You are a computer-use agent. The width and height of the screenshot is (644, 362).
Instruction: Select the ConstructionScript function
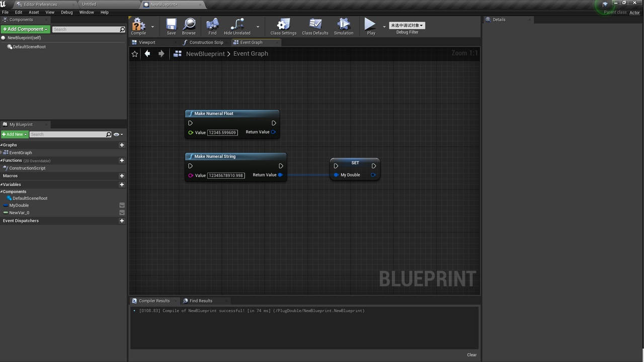pyautogui.click(x=27, y=168)
